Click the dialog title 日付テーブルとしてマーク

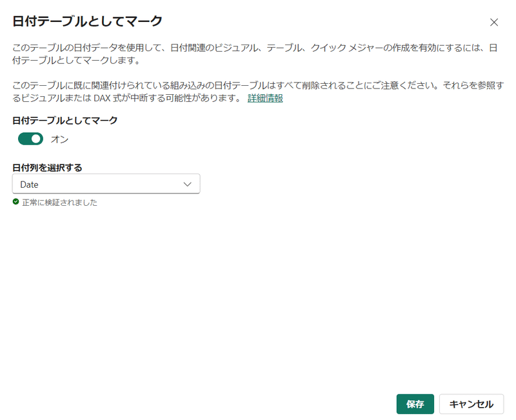click(87, 21)
